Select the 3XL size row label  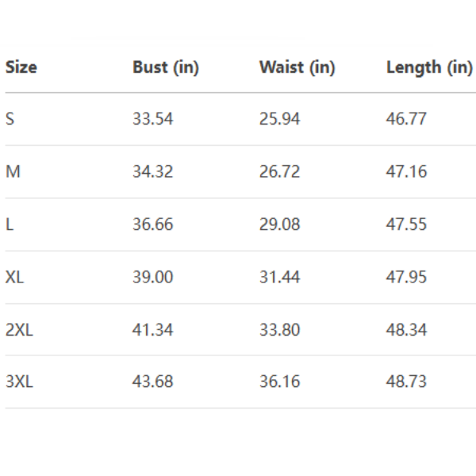pos(19,382)
